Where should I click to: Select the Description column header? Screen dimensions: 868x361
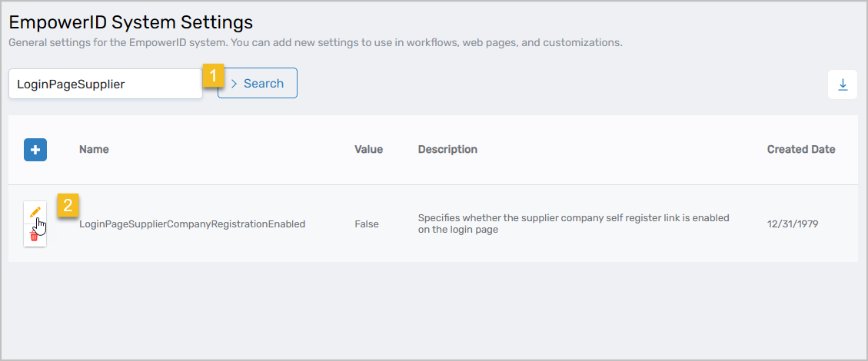pos(447,150)
